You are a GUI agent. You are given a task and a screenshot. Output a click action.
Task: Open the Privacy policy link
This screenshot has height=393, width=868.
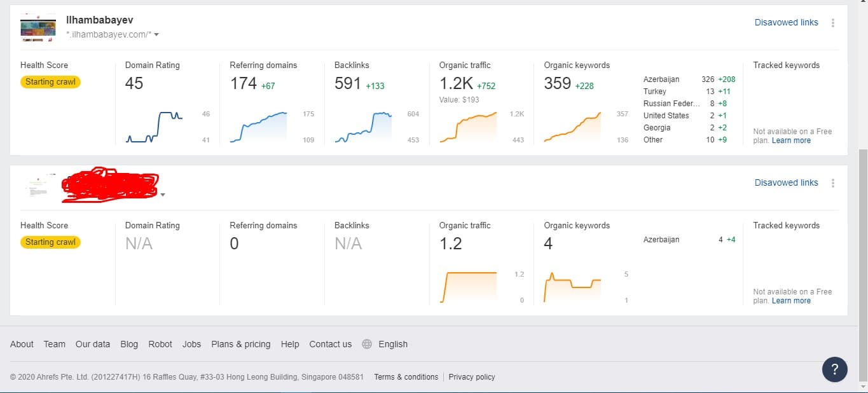[x=472, y=377]
